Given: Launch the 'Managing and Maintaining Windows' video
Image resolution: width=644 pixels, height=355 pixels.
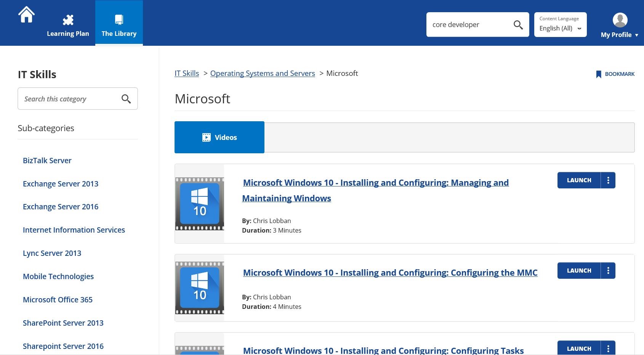Looking at the screenshot, I should [x=579, y=180].
